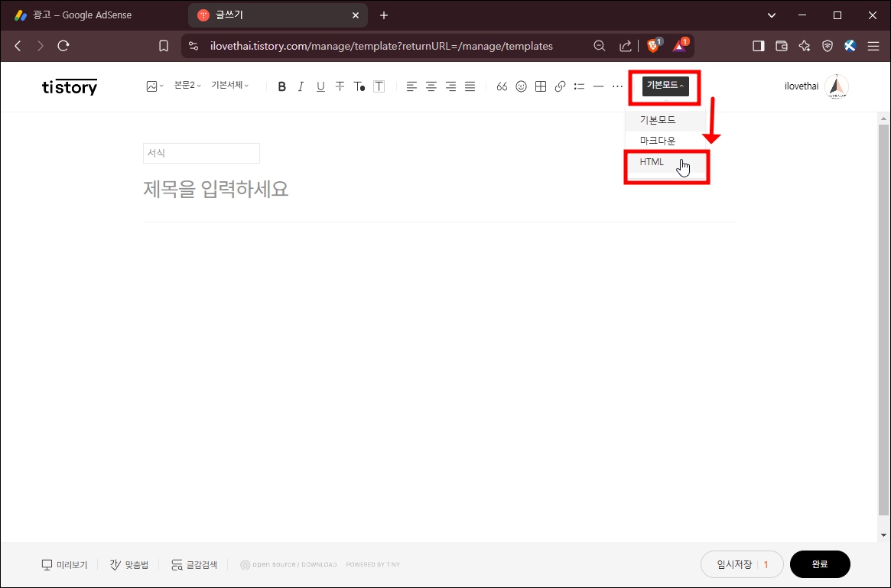Click the 제목을 입력하세요 title field

(x=216, y=189)
